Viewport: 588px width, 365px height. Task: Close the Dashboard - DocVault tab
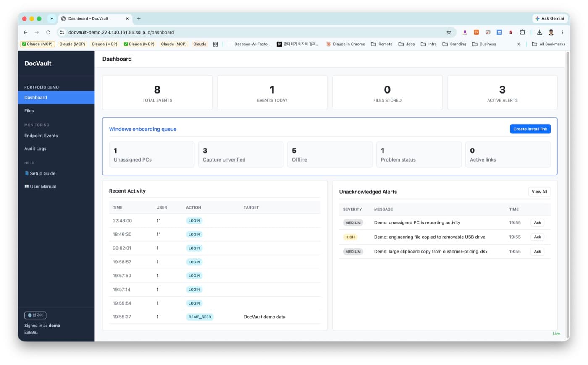tap(127, 18)
